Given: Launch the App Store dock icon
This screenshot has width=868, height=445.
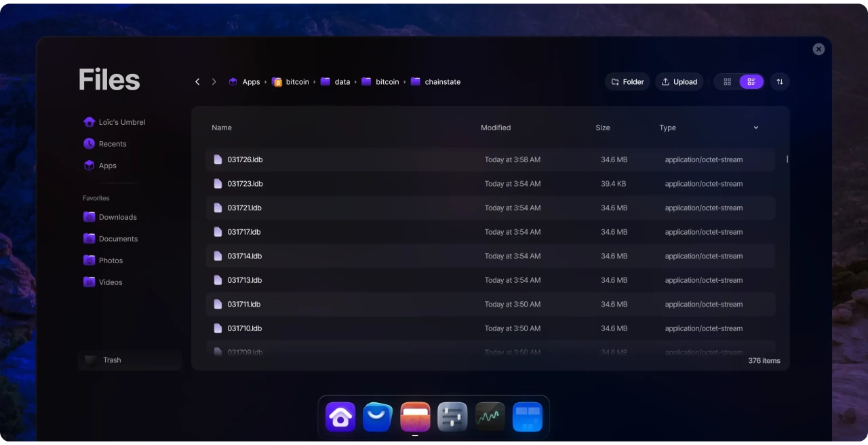Looking at the screenshot, I should (x=378, y=417).
